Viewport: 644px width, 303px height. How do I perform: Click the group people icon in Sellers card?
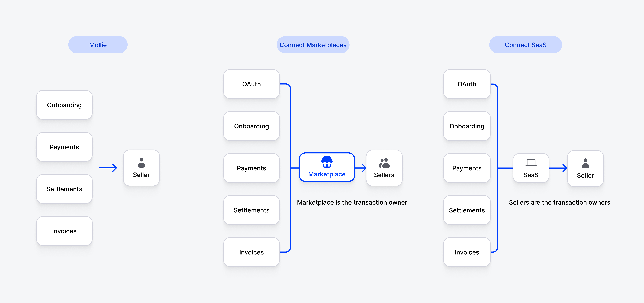tap(384, 163)
